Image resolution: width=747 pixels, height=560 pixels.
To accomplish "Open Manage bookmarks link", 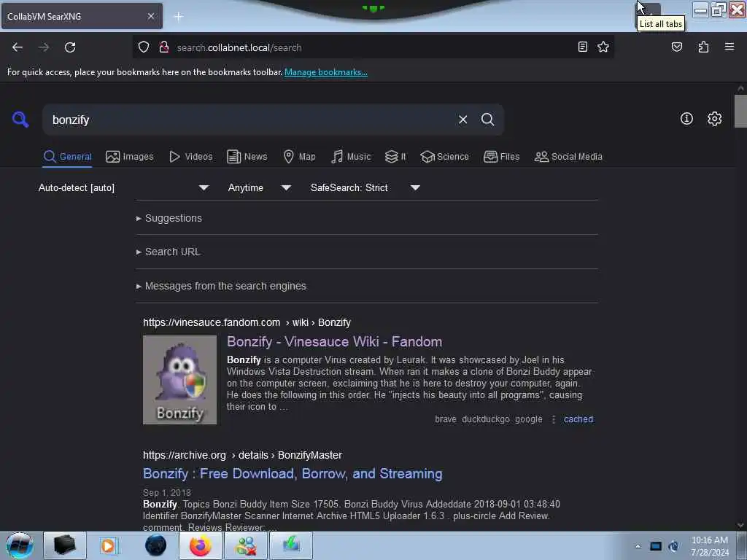I will tap(326, 72).
